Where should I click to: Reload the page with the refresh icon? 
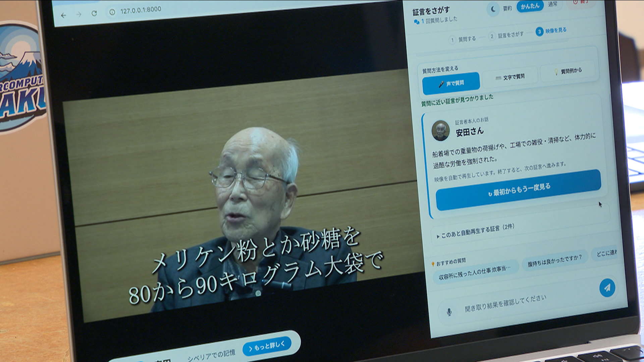[94, 13]
